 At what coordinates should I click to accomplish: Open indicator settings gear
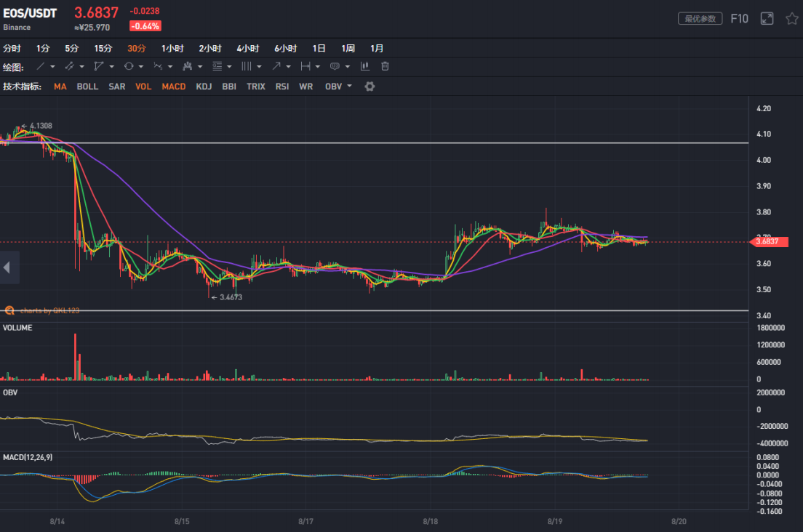tap(369, 86)
